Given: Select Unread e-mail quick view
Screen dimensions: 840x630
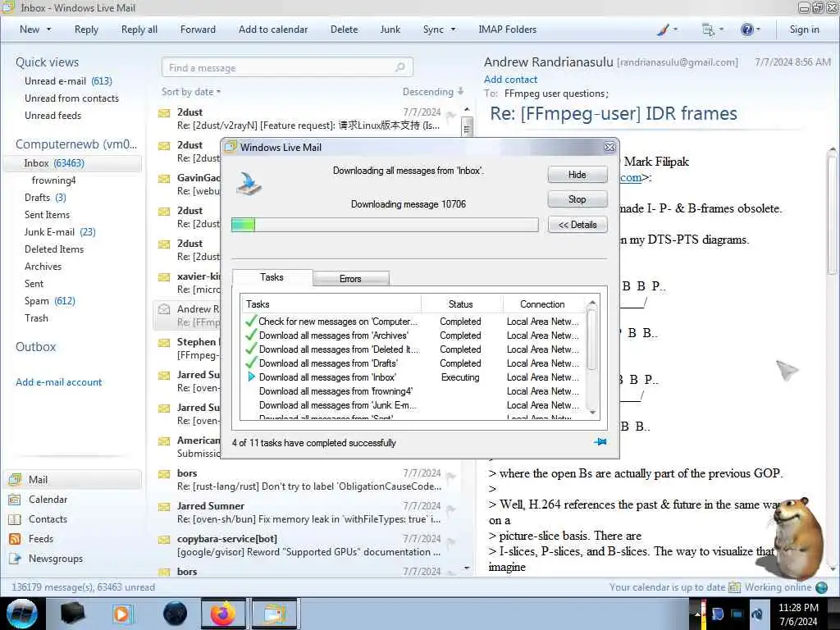Looking at the screenshot, I should pyautogui.click(x=68, y=81).
